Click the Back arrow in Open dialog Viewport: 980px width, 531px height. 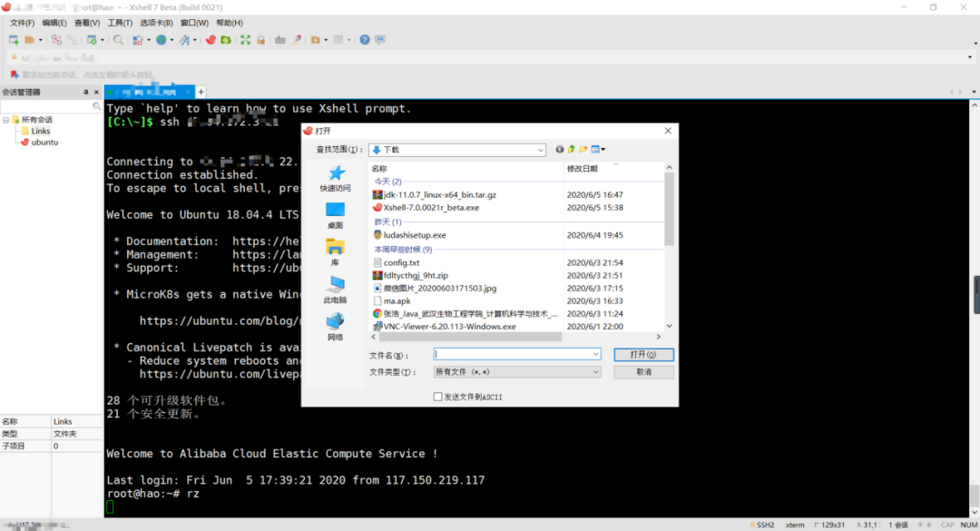click(559, 150)
